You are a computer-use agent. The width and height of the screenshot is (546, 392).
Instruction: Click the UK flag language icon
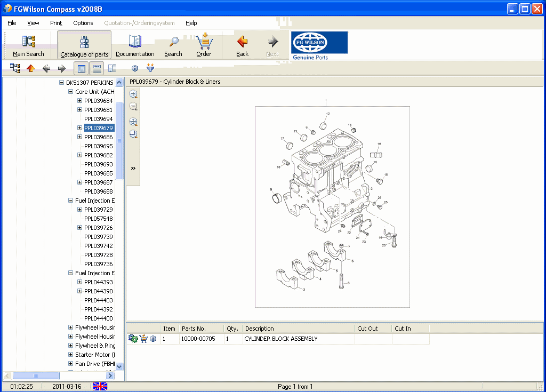point(100,387)
